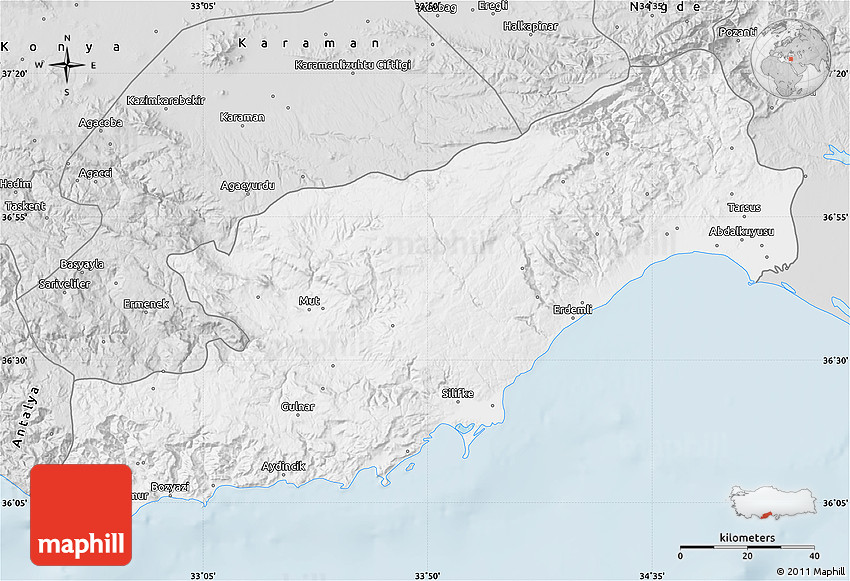Click the Gulnar town label
This screenshot has height=581, width=850.
[x=298, y=406]
